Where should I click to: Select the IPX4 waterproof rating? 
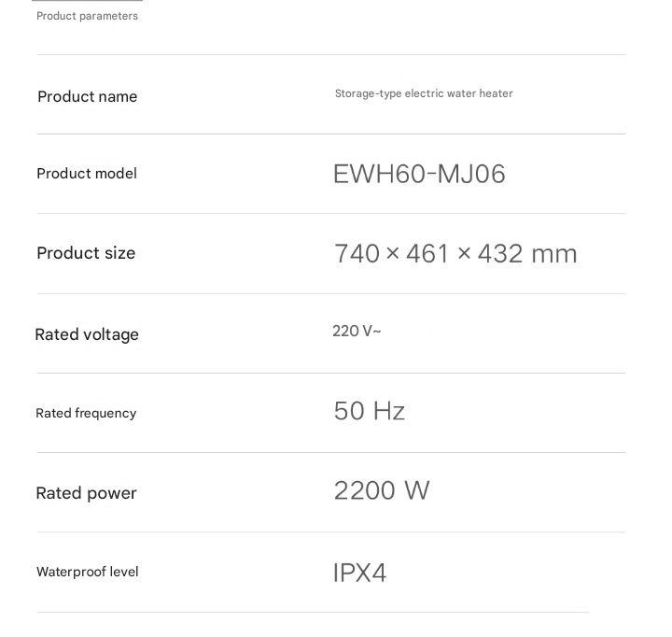point(359,573)
